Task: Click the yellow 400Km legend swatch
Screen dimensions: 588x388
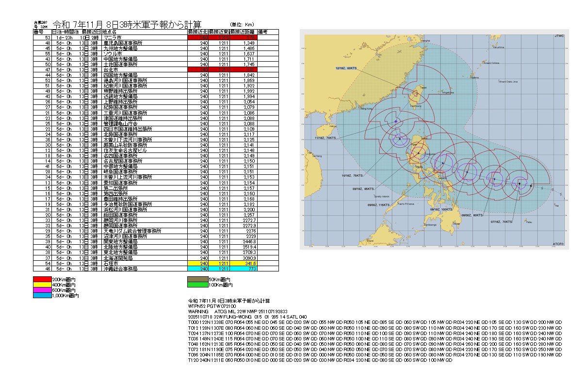Action: 42,285
